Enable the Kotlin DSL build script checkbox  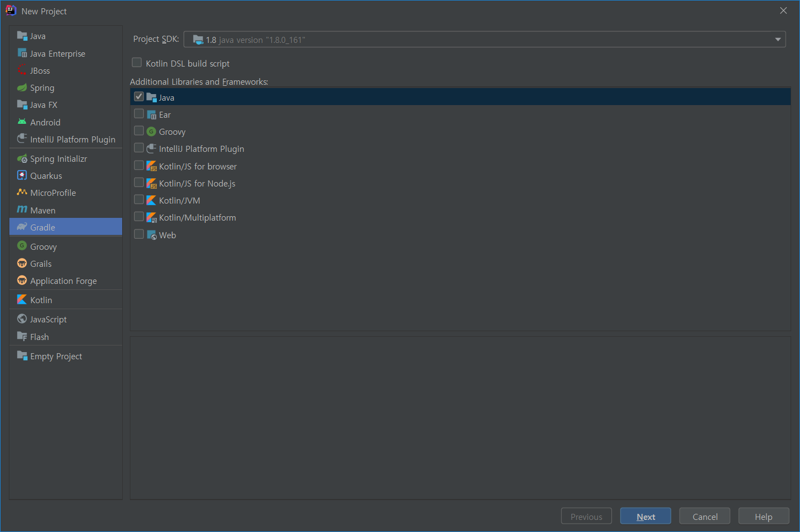click(x=137, y=63)
